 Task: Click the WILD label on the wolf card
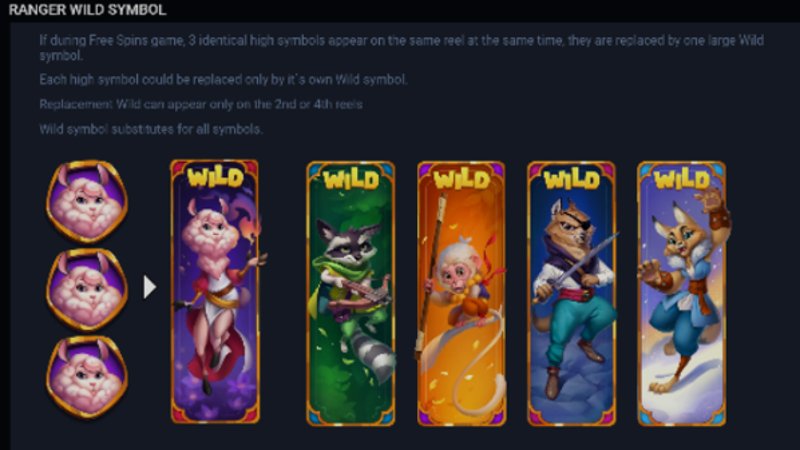tap(572, 180)
